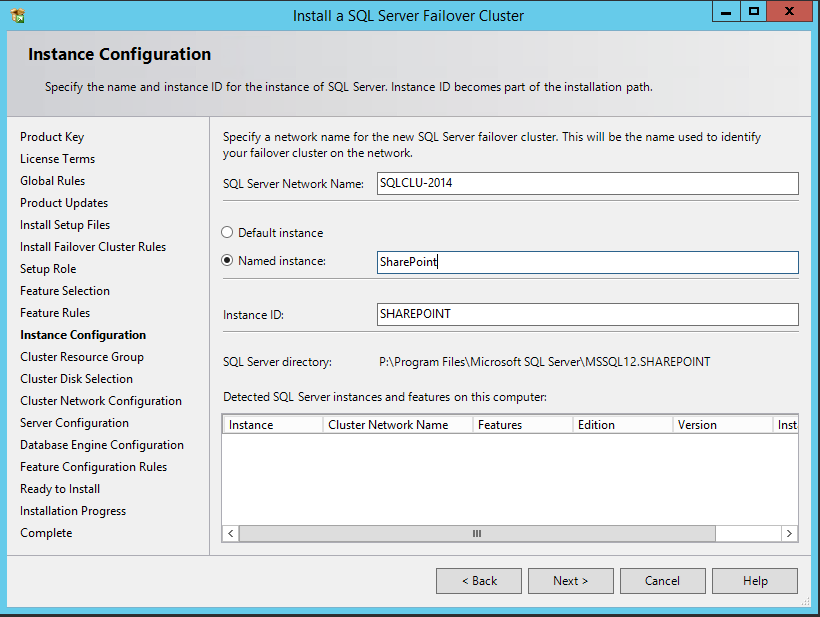Viewport: 820px width, 617px height.
Task: Go to the next setup step
Action: [x=571, y=581]
